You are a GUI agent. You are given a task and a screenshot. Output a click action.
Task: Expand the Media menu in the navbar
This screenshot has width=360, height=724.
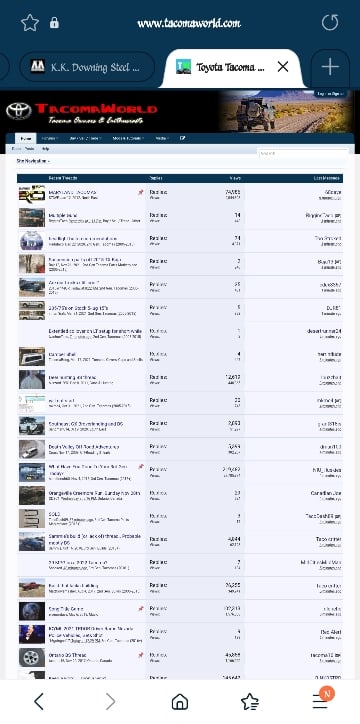tap(162, 138)
